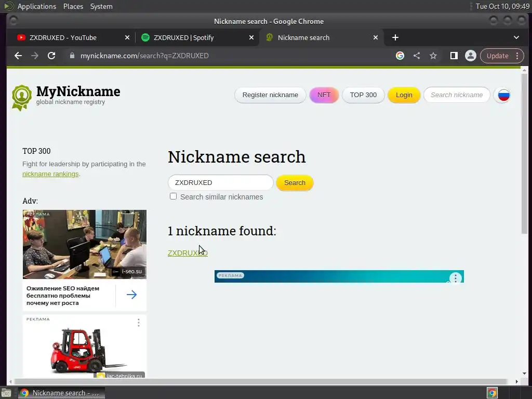Click the blue arrow on SEO ad

point(131,295)
